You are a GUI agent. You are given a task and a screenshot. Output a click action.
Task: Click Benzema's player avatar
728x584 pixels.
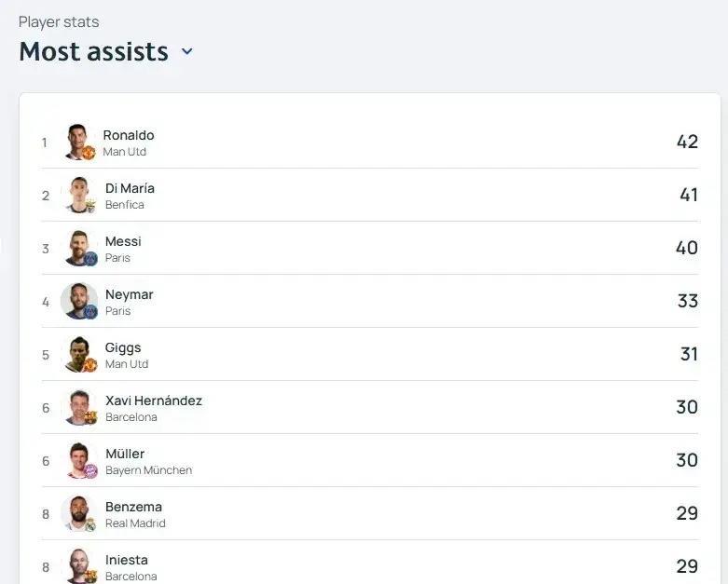(x=79, y=513)
